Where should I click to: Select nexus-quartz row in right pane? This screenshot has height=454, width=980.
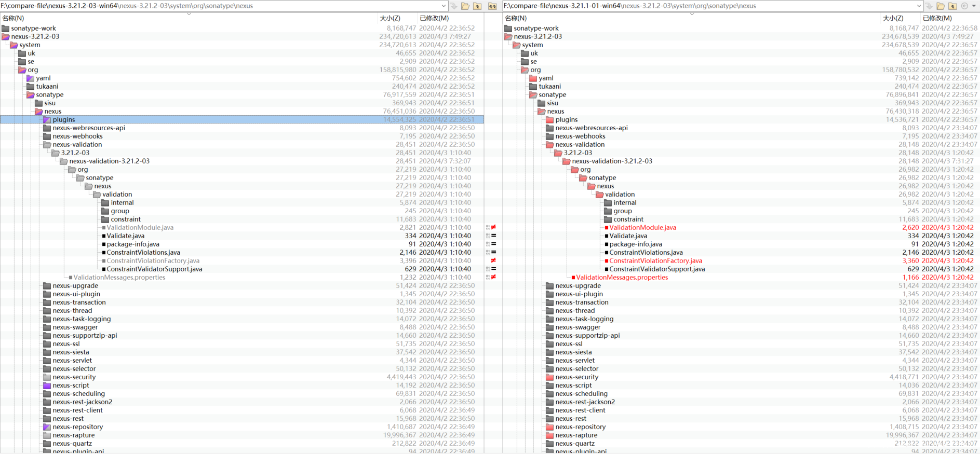741,444
